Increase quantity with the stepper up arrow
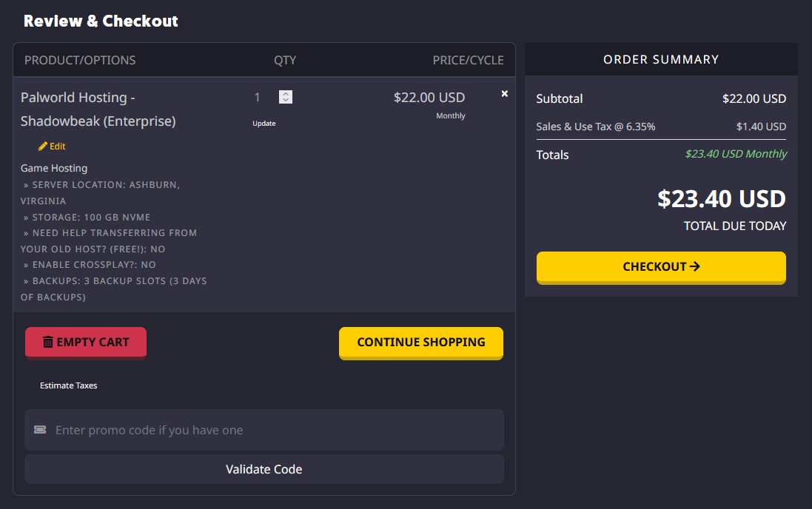Screen dimensions: 812x509 286,94
